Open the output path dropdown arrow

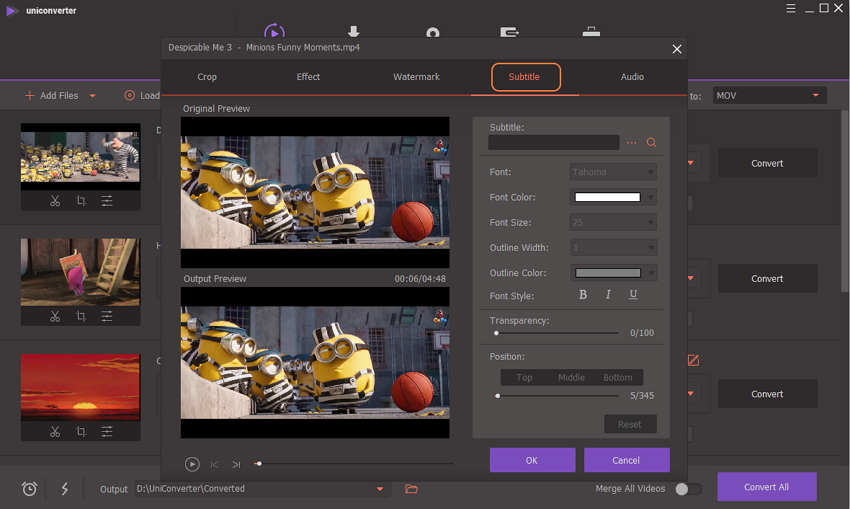click(x=380, y=489)
